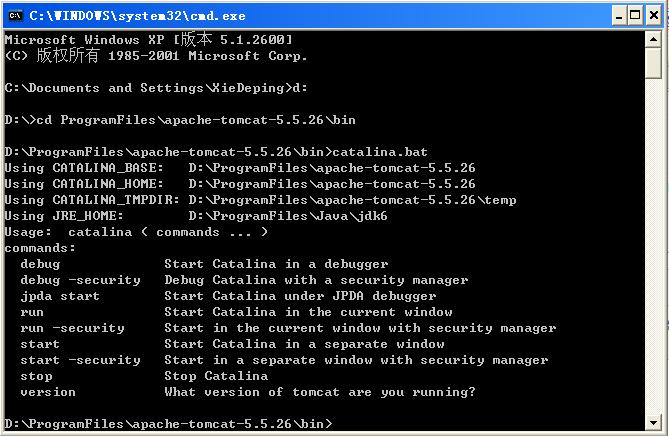Click the 'jpda start' command entry
Image resolution: width=669 pixels, height=436 pixels.
60,296
